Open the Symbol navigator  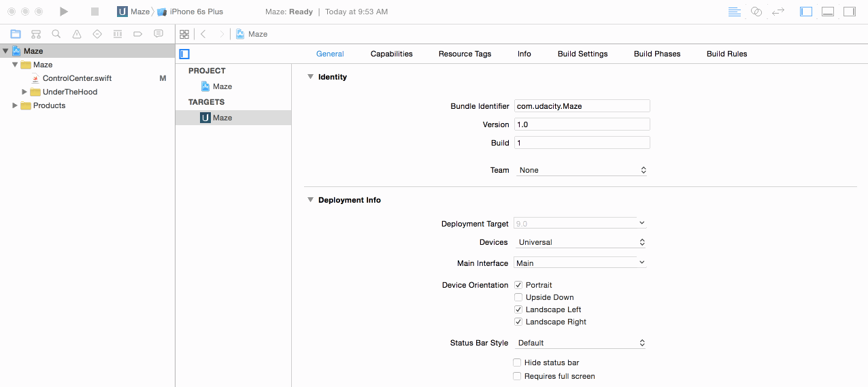(36, 34)
